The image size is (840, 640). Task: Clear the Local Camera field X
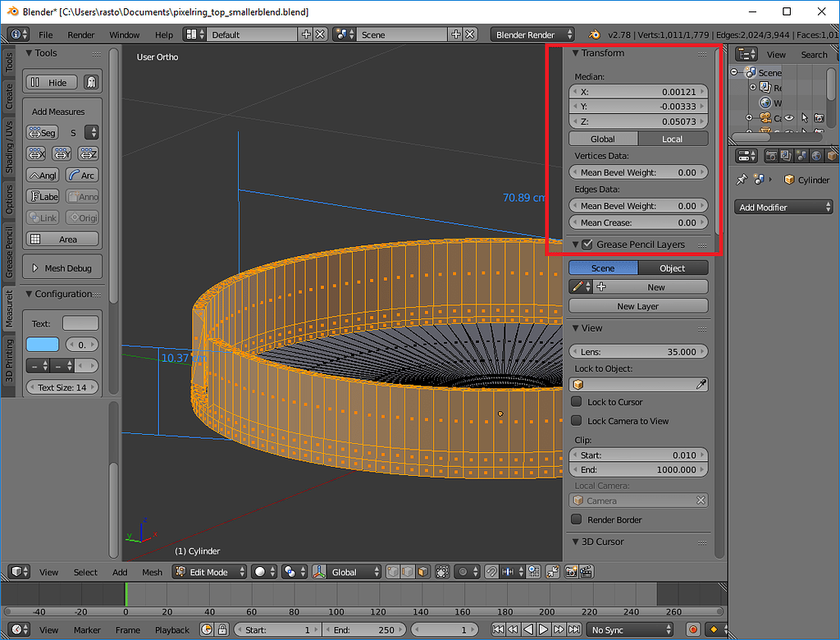701,500
